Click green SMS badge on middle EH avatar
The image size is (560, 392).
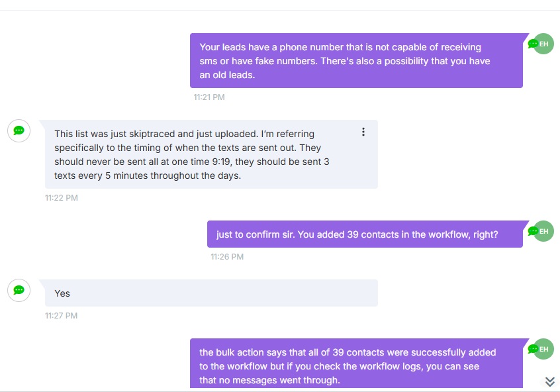pyautogui.click(x=533, y=231)
